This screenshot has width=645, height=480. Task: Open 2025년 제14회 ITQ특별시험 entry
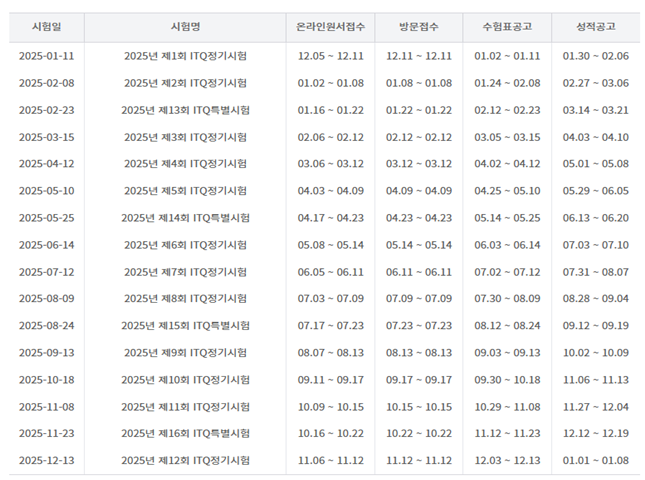click(185, 218)
